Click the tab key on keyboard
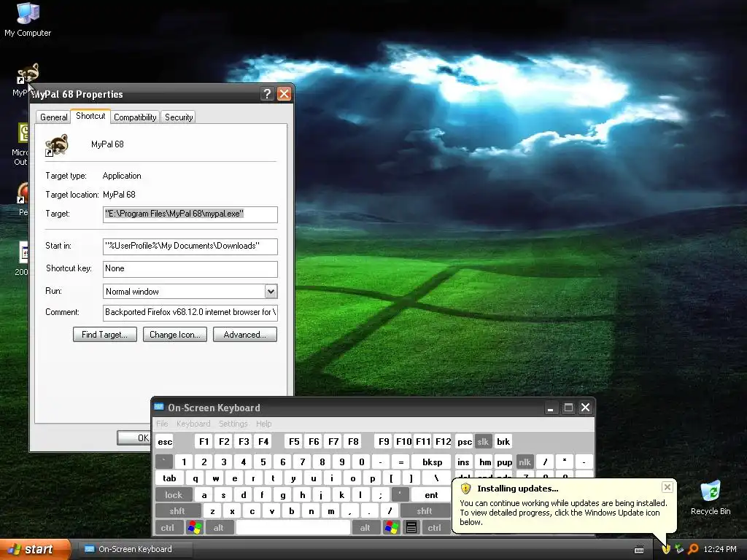The height and width of the screenshot is (560, 747). 169,478
